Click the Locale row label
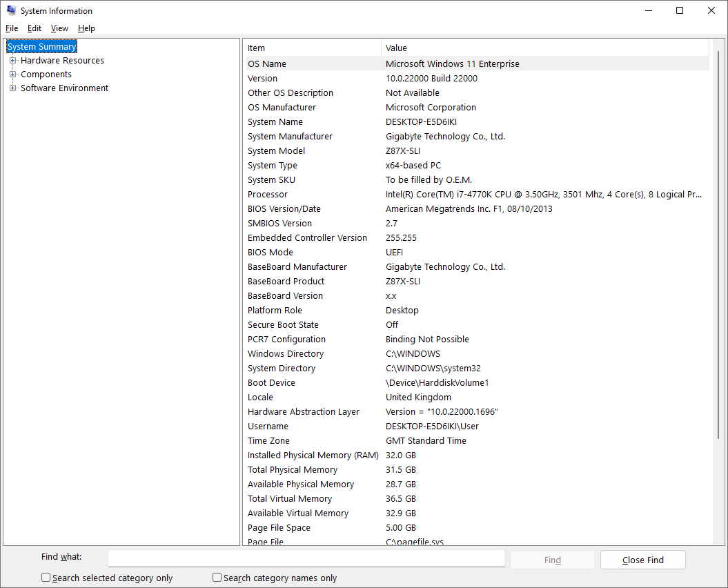Viewport: 728px width, 588px height. (260, 397)
